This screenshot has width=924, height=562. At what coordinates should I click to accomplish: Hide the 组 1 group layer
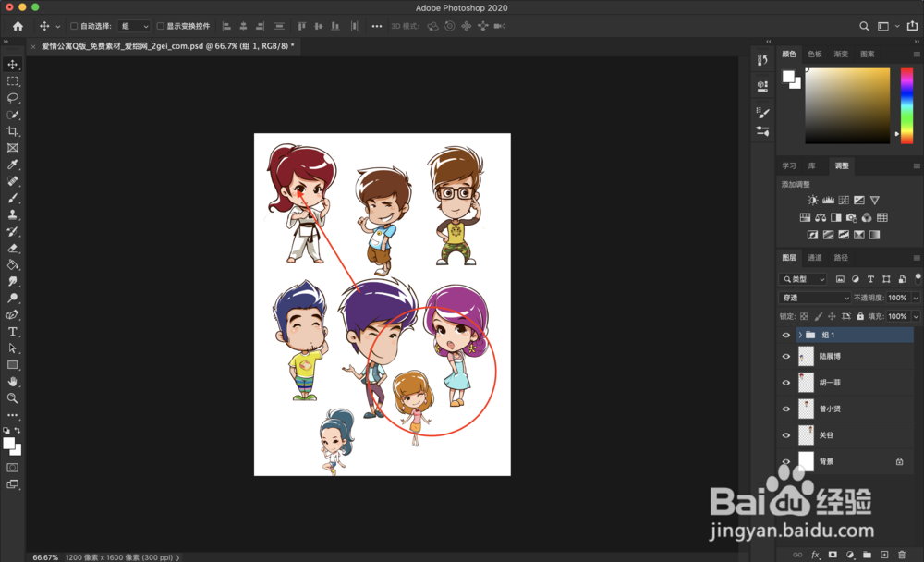(786, 335)
